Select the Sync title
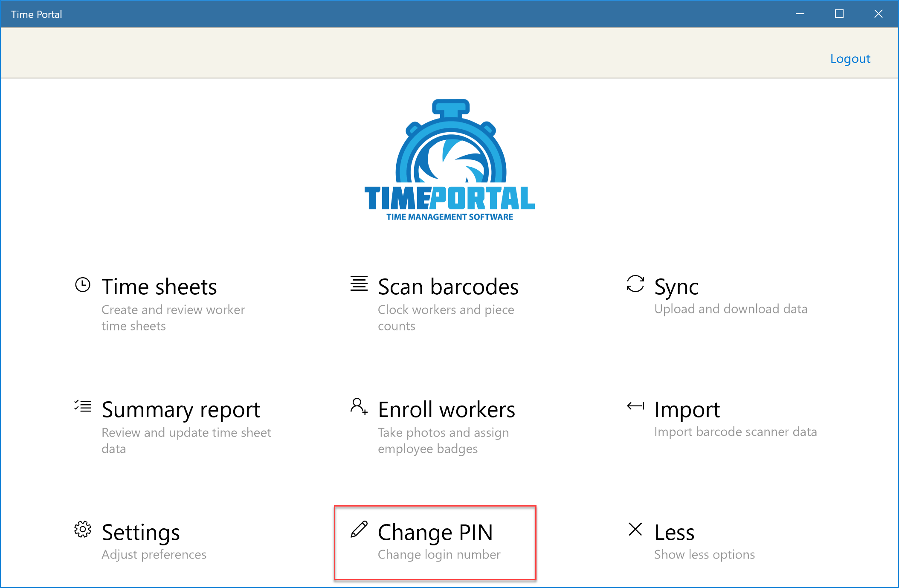 coord(676,287)
